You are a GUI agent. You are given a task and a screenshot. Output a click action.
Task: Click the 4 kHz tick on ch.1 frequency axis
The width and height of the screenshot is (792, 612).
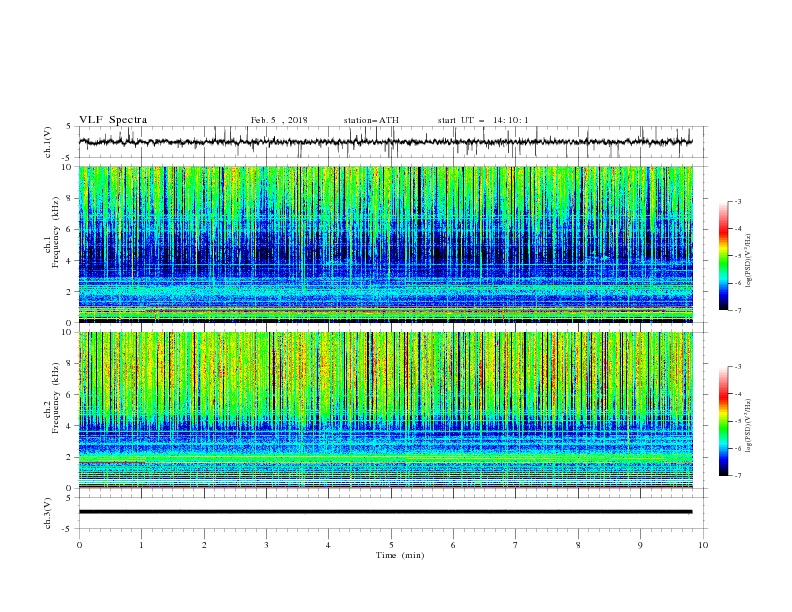pos(70,261)
